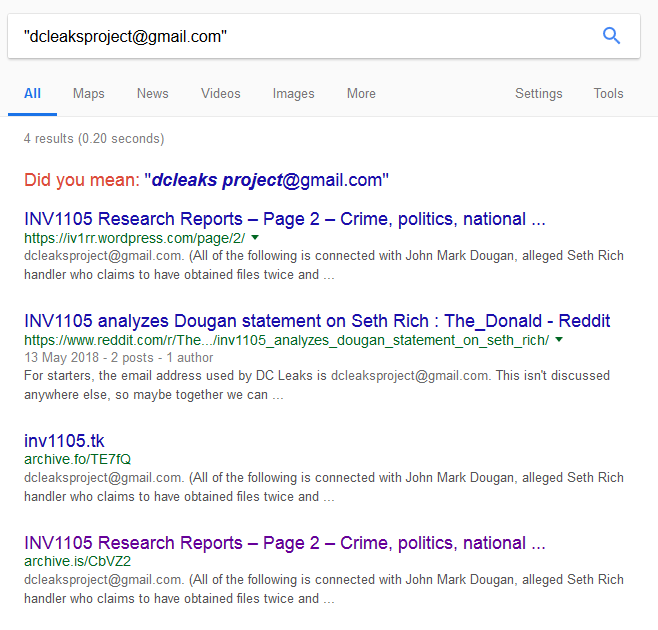Switch to the News tab
Viewport: 658px width, 630px height.
coord(153,94)
